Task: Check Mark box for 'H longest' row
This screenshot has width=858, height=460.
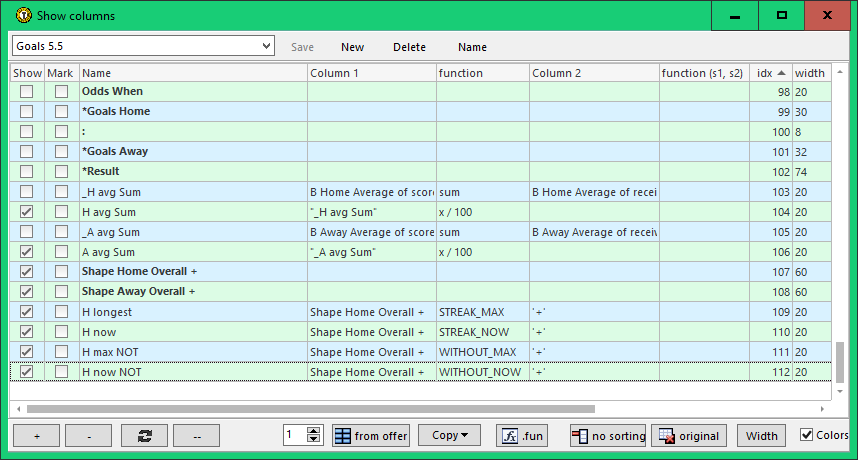Action: pos(62,312)
